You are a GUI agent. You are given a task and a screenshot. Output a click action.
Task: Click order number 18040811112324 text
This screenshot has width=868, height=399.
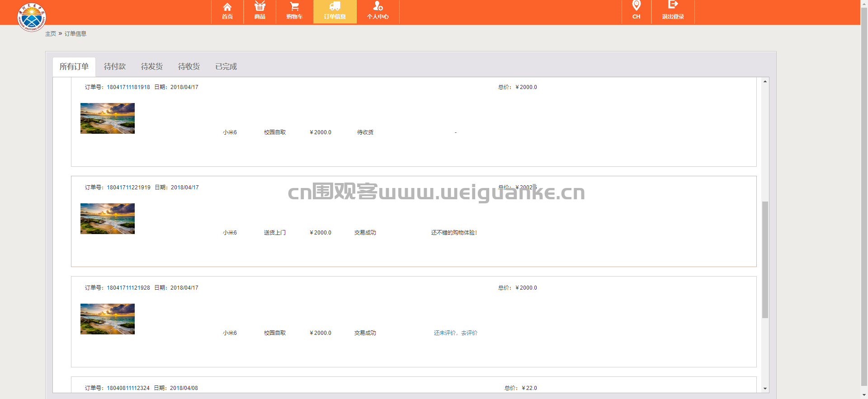(x=128, y=388)
